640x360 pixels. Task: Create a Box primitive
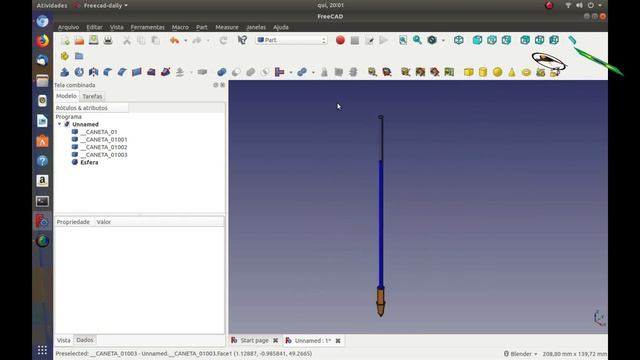[469, 72]
